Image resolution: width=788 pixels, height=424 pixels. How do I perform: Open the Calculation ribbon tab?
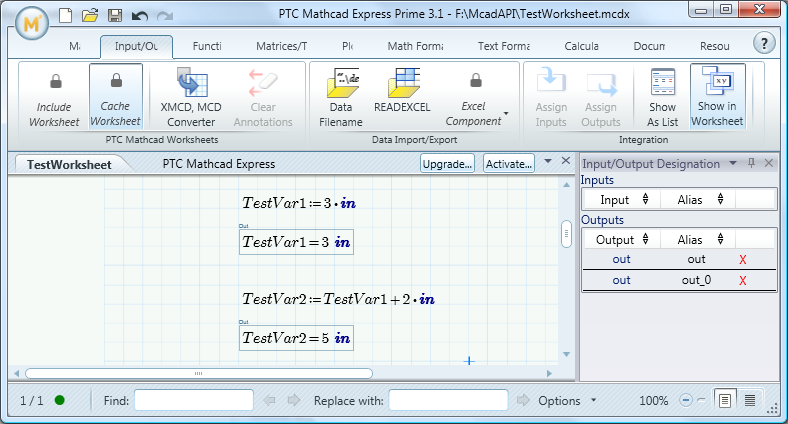[581, 46]
